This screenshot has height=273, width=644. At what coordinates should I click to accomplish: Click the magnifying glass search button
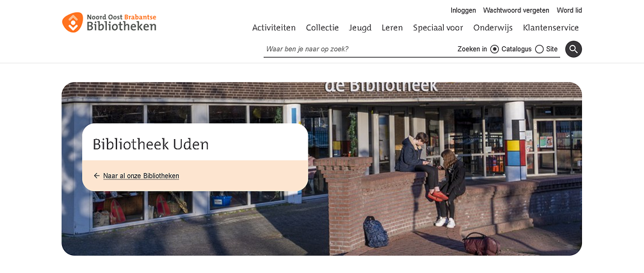(x=574, y=49)
